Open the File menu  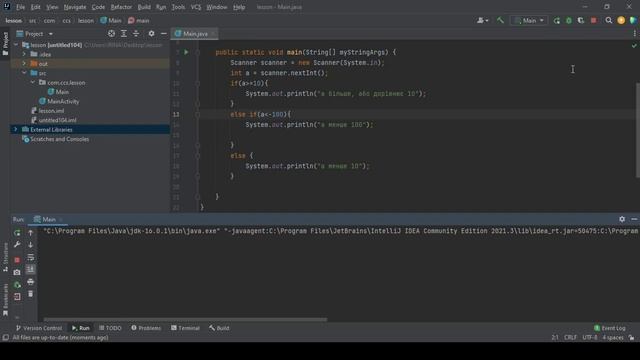click(20, 7)
